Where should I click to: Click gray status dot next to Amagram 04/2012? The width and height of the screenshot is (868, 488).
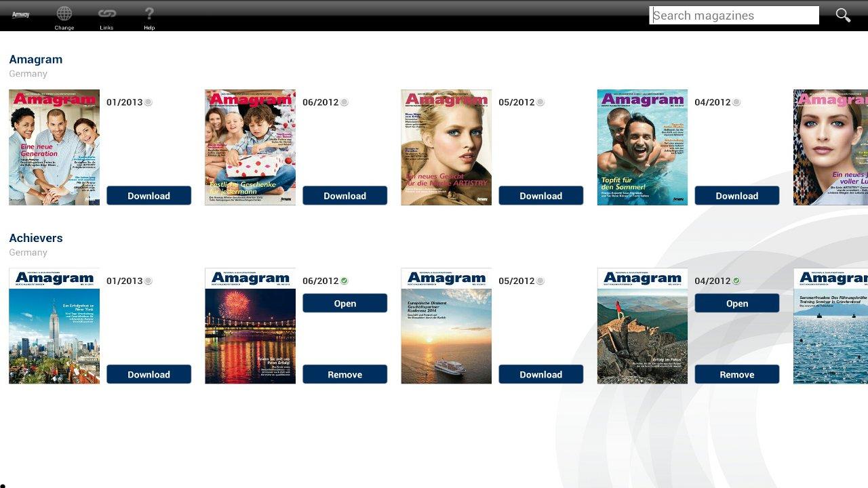click(x=736, y=102)
